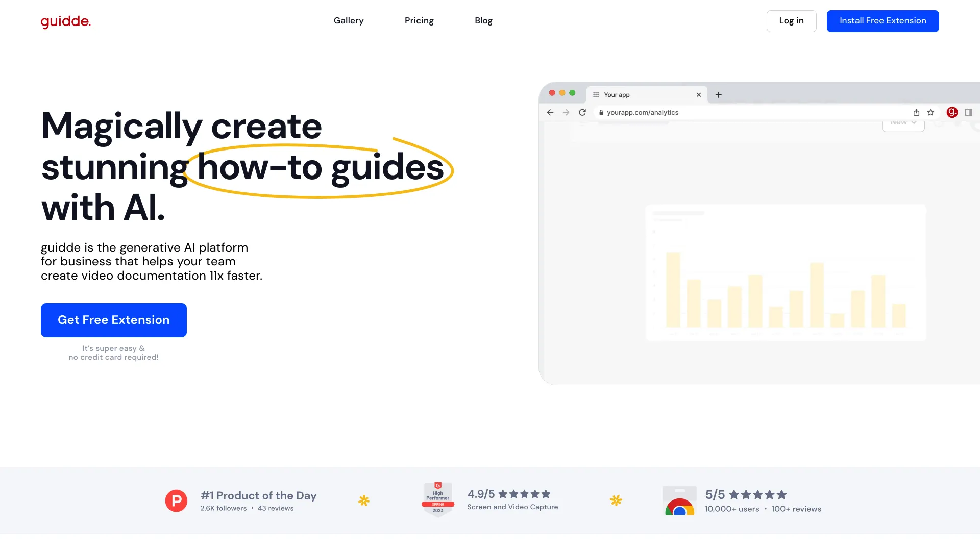Click the G2 High Performer badge
The image size is (980, 551).
coord(438,500)
